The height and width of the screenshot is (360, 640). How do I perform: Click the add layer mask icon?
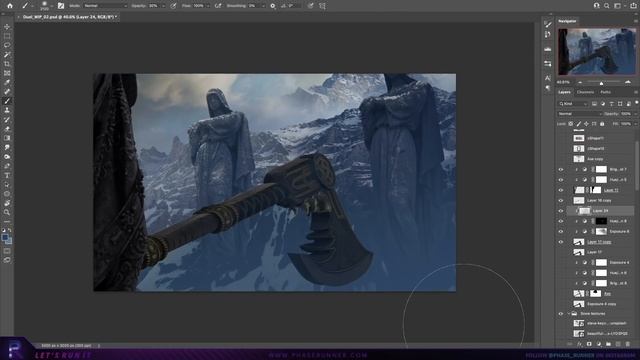pos(589,344)
